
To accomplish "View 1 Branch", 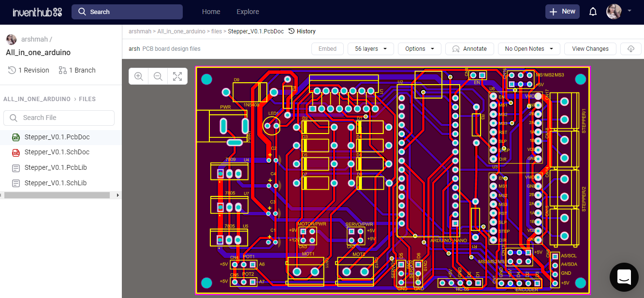I will click(x=82, y=70).
